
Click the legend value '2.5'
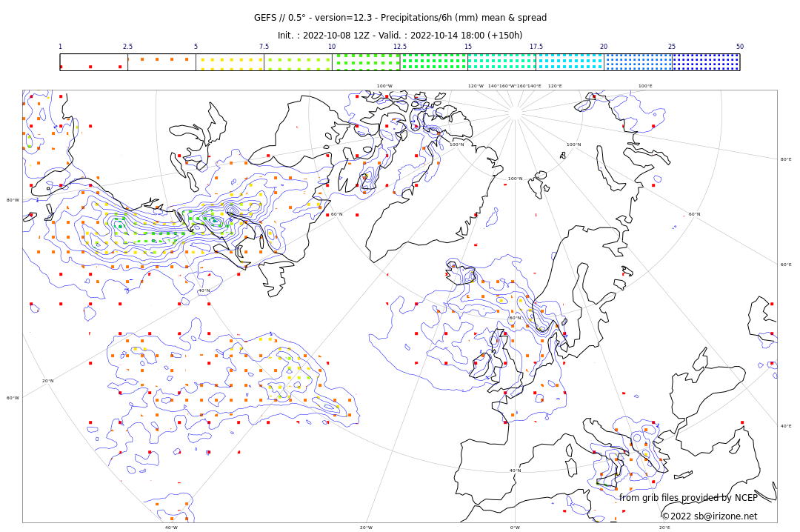(127, 47)
